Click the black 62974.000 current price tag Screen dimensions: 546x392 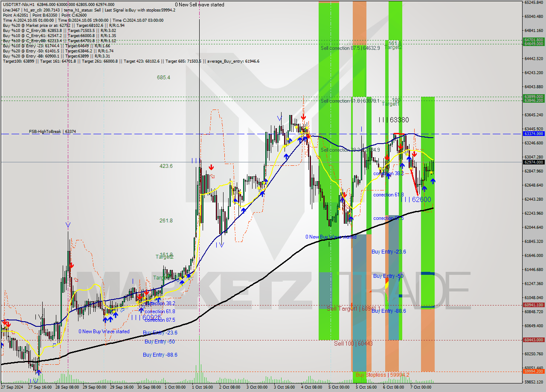tap(534, 162)
